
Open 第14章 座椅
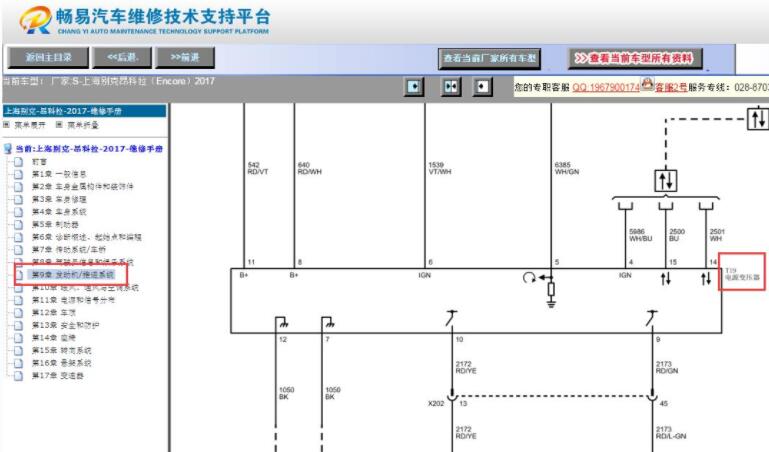pos(53,338)
